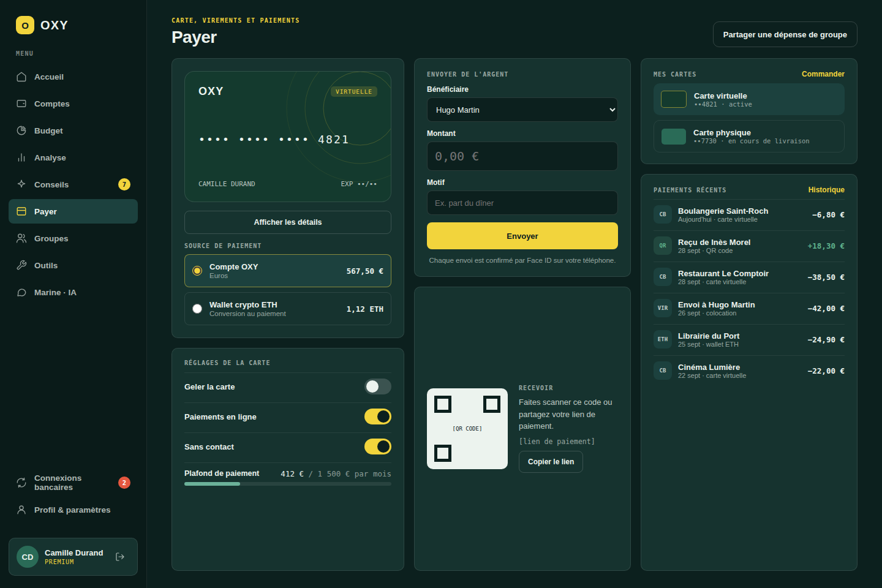The height and width of the screenshot is (588, 882).
Task: Click the Plafond de paiement progress bar
Action: point(288,484)
